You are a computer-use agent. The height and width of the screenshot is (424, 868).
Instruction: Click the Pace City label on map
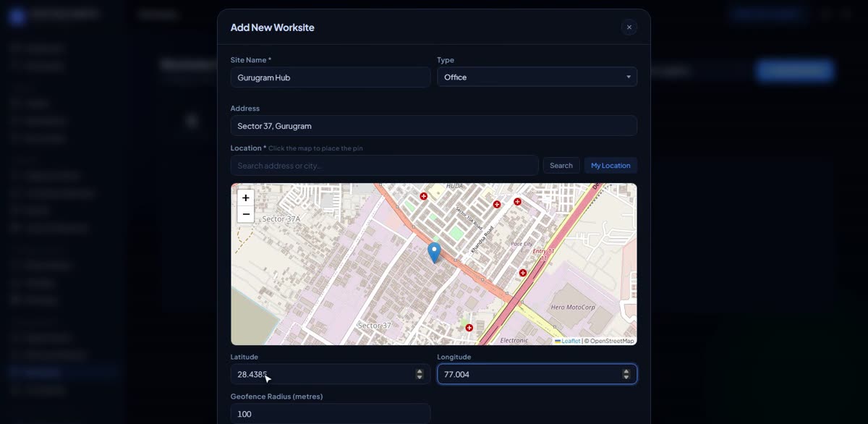click(x=522, y=244)
